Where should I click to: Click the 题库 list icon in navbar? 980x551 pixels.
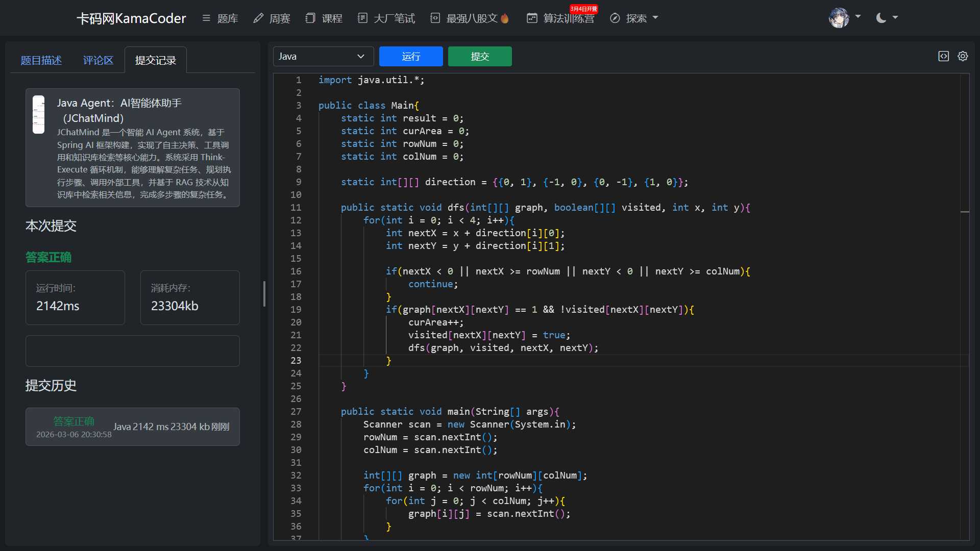pyautogui.click(x=206, y=18)
